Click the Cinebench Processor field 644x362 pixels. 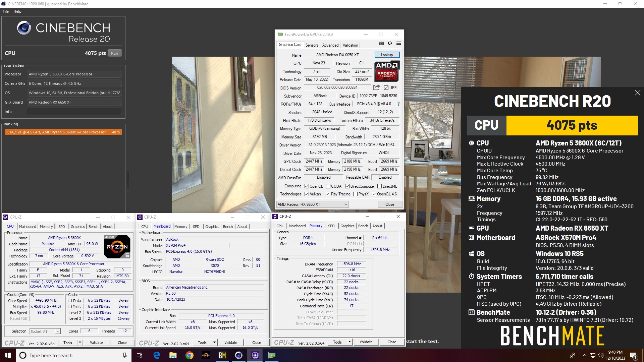tap(74, 74)
